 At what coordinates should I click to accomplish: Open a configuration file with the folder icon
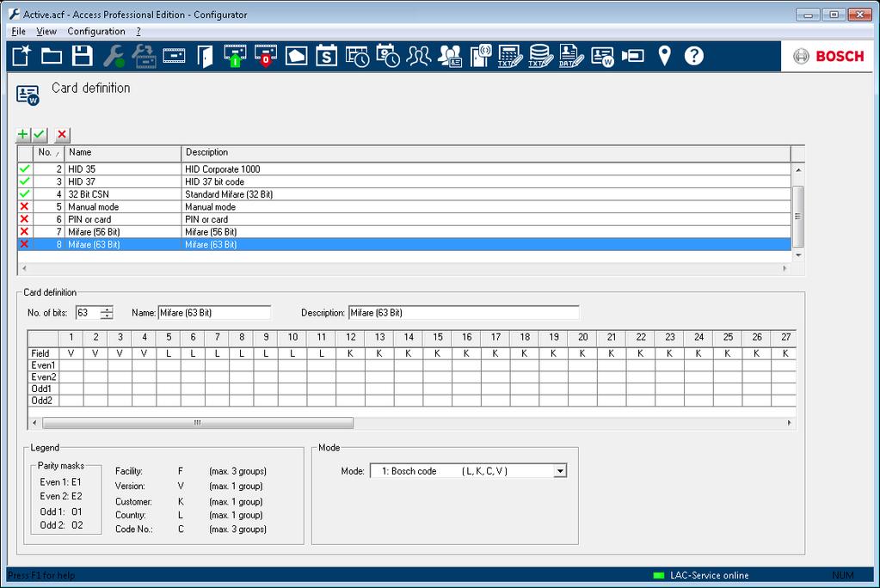pos(52,56)
